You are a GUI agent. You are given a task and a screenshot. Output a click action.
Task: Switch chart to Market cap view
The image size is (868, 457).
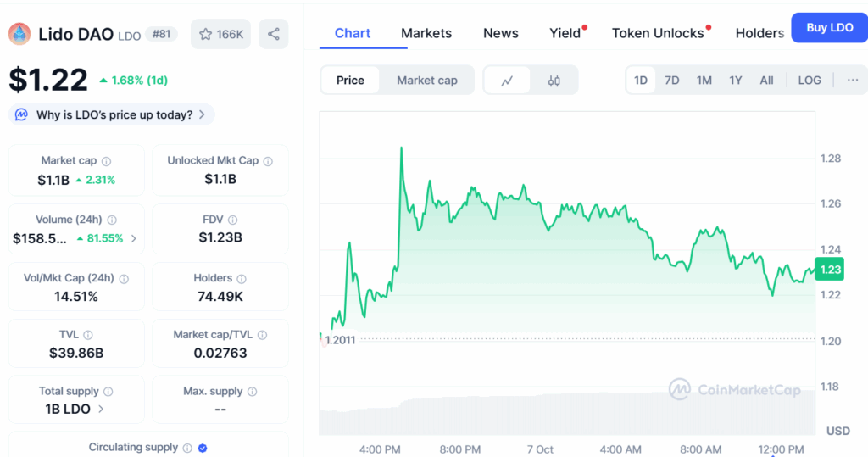(426, 81)
